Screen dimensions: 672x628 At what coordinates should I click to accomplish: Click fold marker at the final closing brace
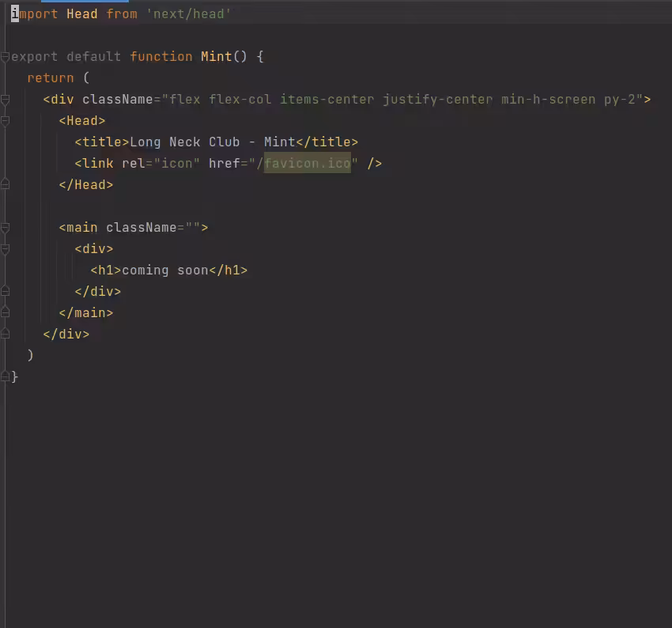pyautogui.click(x=6, y=376)
